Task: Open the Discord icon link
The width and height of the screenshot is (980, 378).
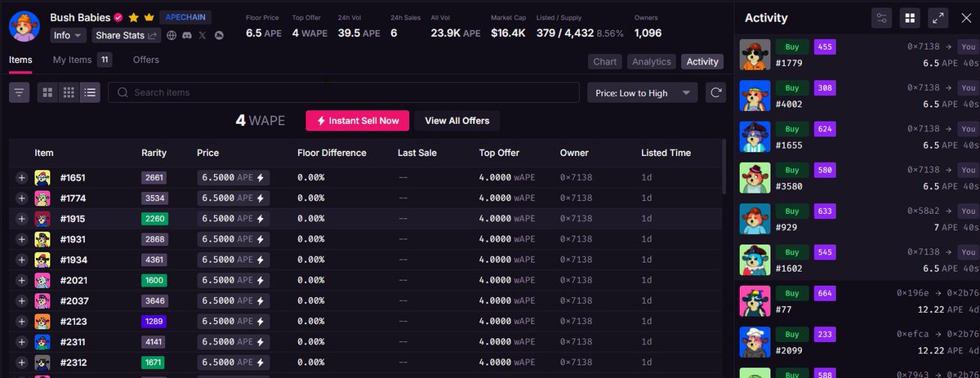Action: coord(187,36)
